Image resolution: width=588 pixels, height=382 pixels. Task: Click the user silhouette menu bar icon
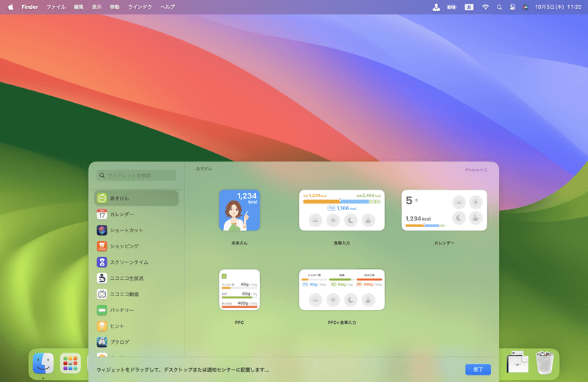436,7
